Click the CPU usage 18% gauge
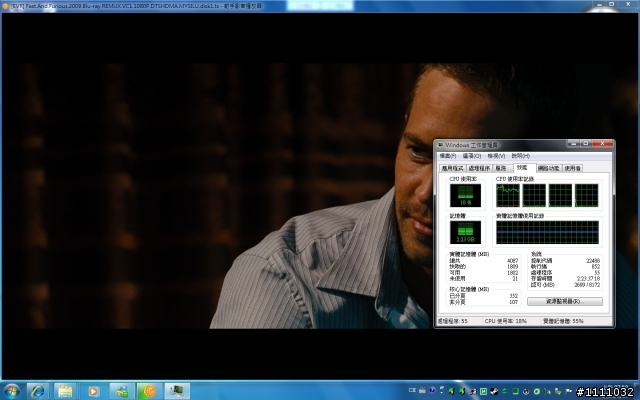Image resolution: width=640 pixels, height=400 pixels. pyautogui.click(x=465, y=196)
